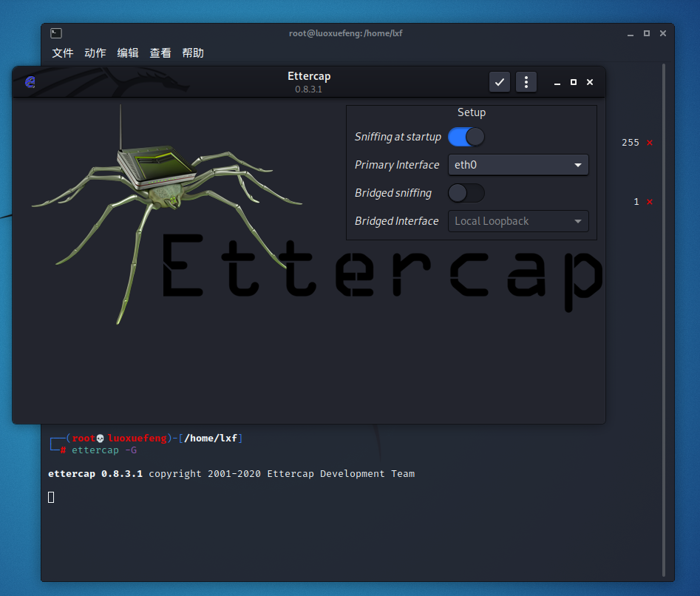Disable Sniffing at startup switch
The width and height of the screenshot is (700, 596).
point(466,137)
